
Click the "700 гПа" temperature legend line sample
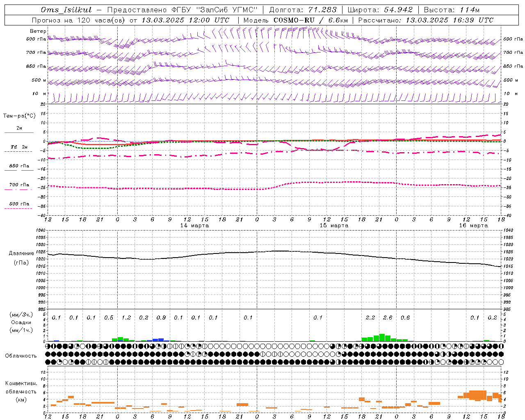click(19, 189)
